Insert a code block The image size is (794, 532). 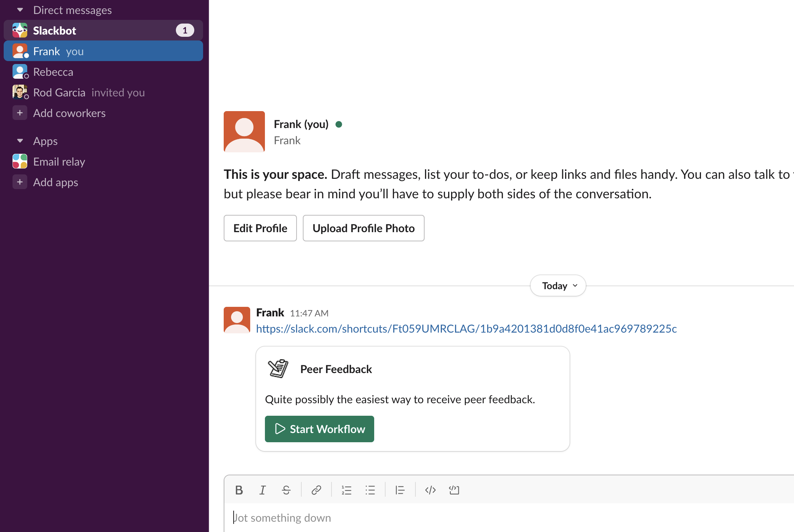coord(454,490)
